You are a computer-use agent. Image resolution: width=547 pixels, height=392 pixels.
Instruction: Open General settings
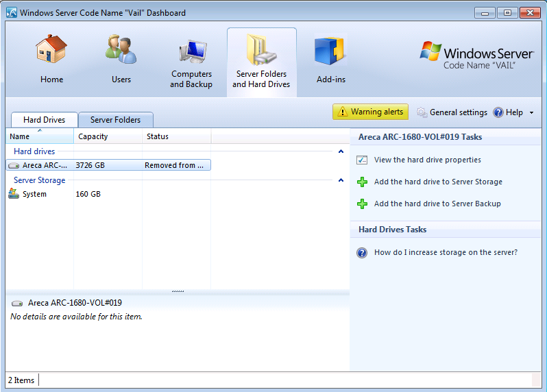452,112
